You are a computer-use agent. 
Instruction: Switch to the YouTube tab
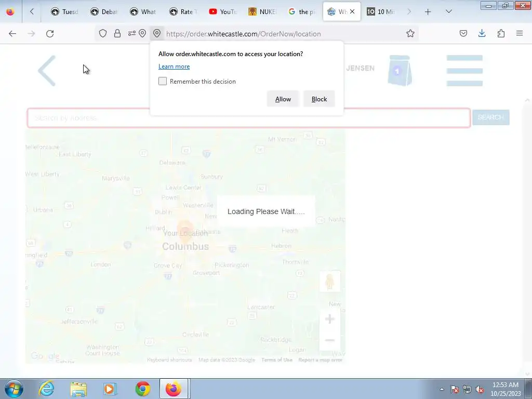point(223,11)
